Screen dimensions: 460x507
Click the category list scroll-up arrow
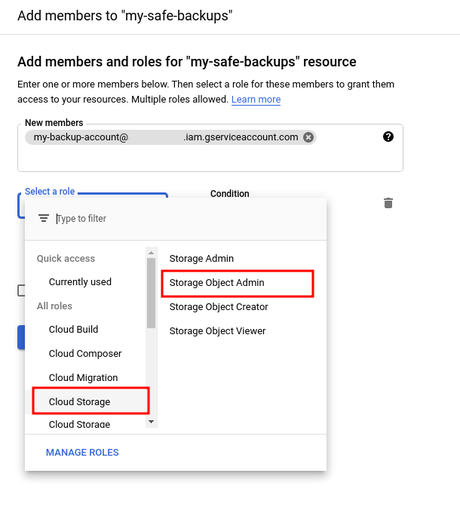151,253
